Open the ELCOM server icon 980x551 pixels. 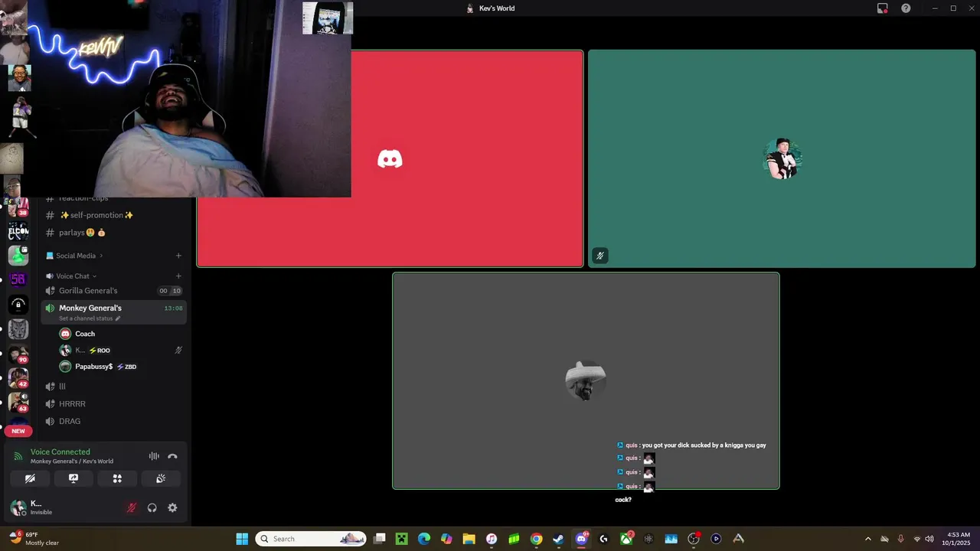(x=18, y=231)
